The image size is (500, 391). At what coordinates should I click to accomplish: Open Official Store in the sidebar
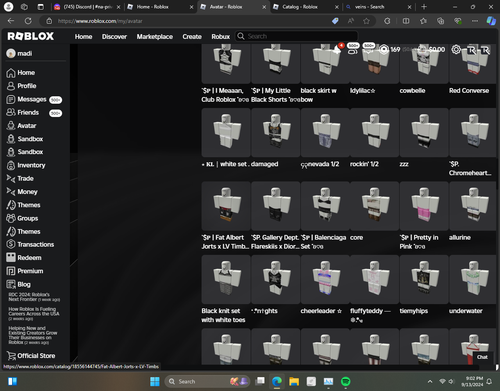31,356
